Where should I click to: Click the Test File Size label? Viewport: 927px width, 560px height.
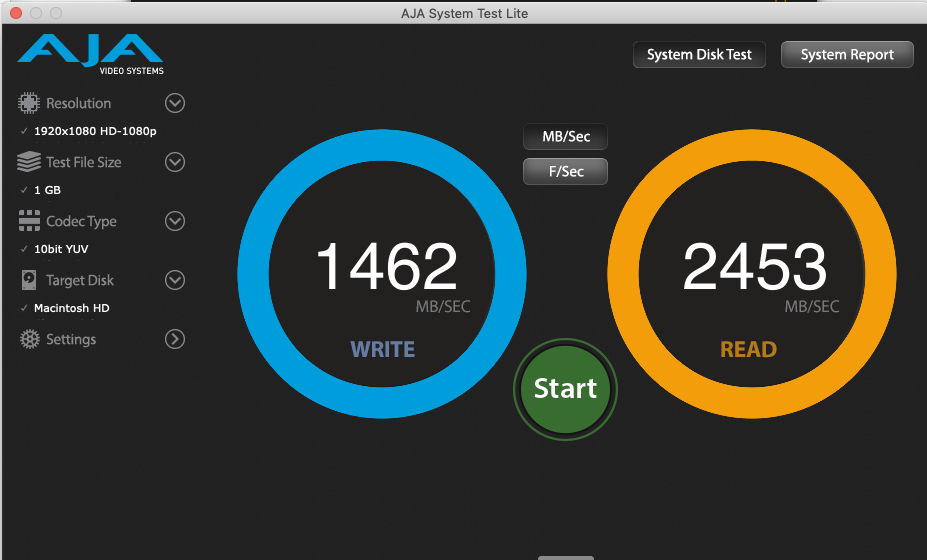pyautogui.click(x=83, y=162)
